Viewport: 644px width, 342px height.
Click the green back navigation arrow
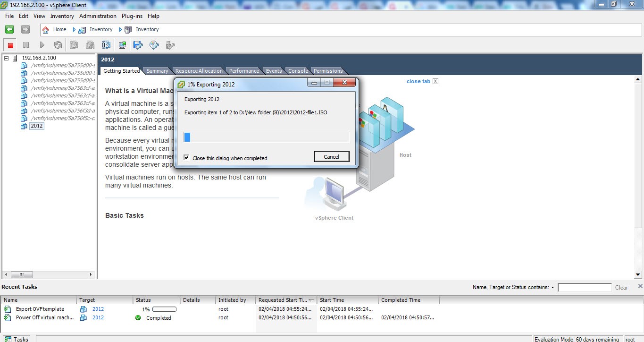pos(9,29)
